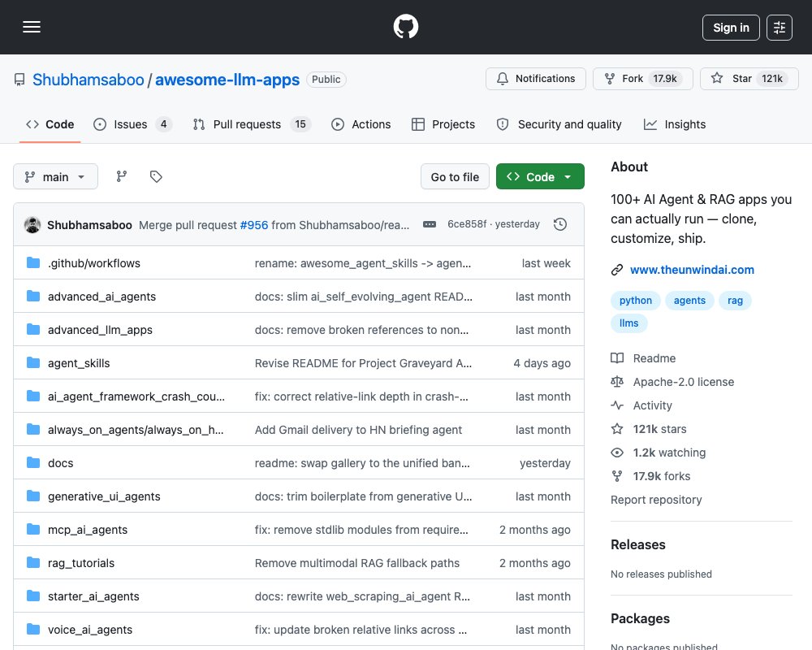
Task: Open Notifications for this repository
Action: (x=535, y=79)
